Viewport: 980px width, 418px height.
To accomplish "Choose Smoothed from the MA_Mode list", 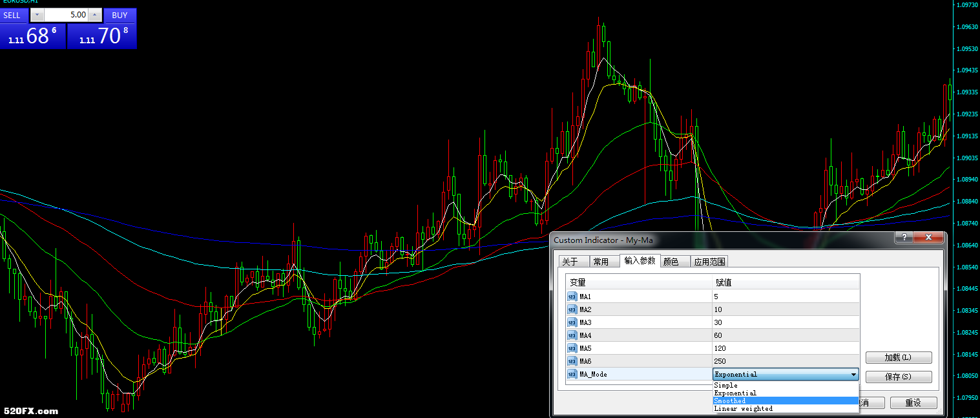I will point(786,401).
